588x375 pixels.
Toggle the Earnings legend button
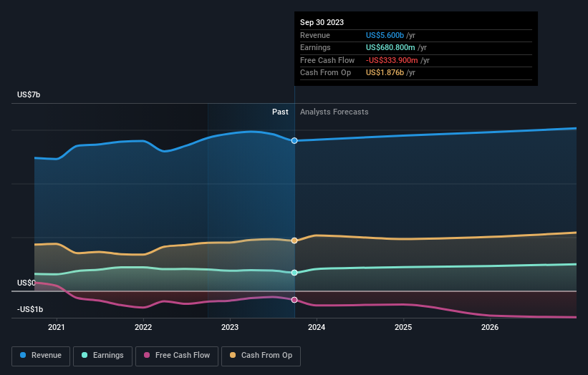(x=102, y=356)
